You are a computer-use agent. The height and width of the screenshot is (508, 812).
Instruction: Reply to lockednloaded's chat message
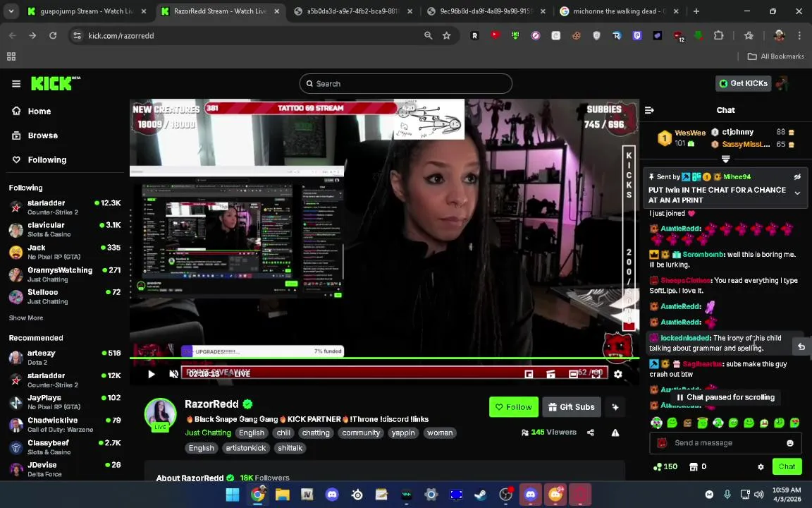(x=801, y=347)
